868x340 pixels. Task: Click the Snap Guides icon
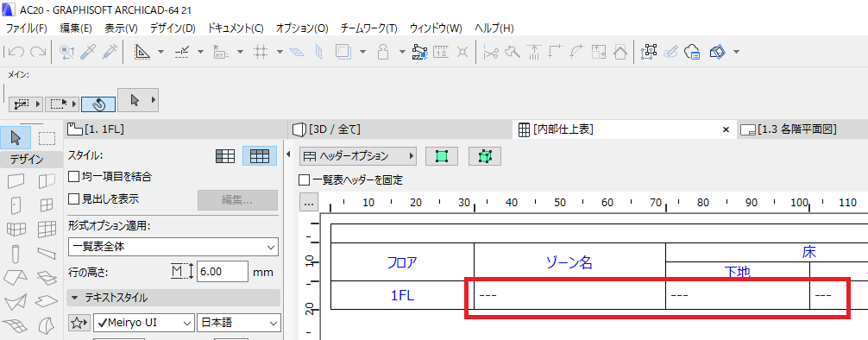click(x=182, y=52)
